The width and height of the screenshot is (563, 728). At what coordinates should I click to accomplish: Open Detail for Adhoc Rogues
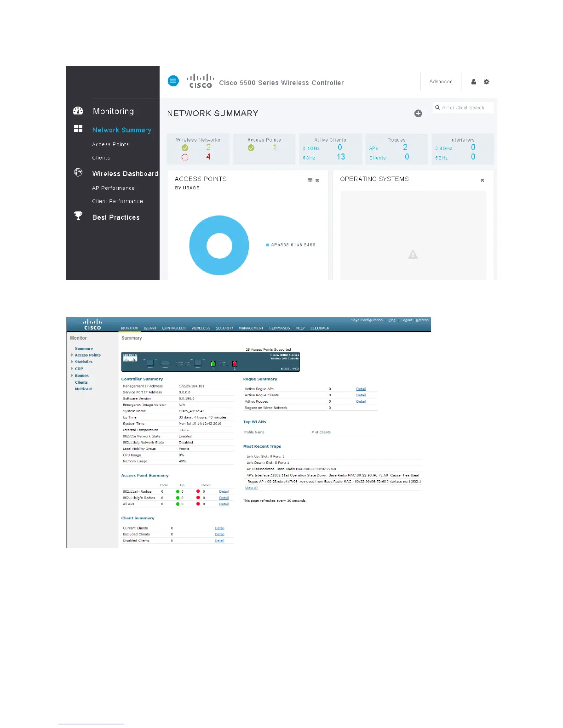[361, 402]
